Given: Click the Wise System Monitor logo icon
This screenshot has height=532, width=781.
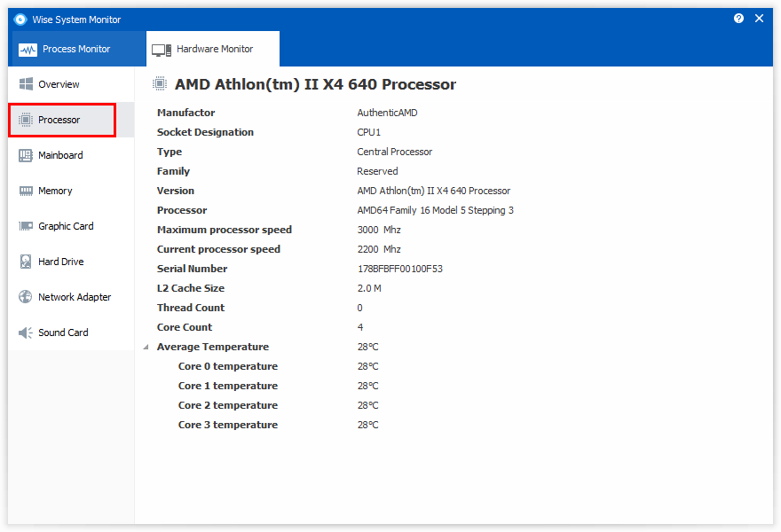Looking at the screenshot, I should 20,20.
